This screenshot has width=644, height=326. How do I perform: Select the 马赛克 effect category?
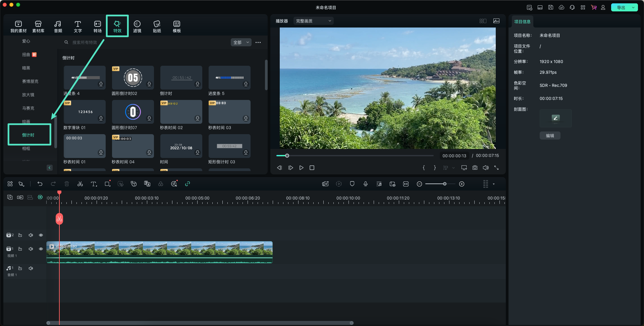pos(28,108)
